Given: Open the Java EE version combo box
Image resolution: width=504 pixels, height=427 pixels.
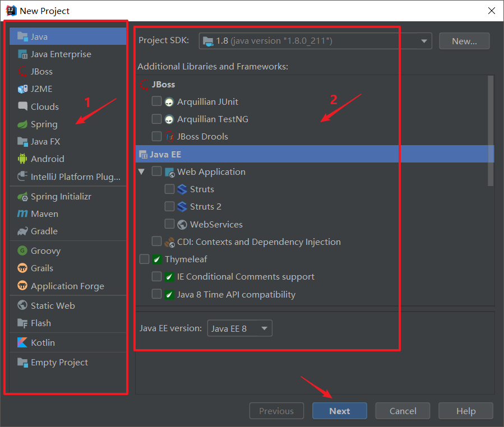Looking at the screenshot, I should pos(240,328).
